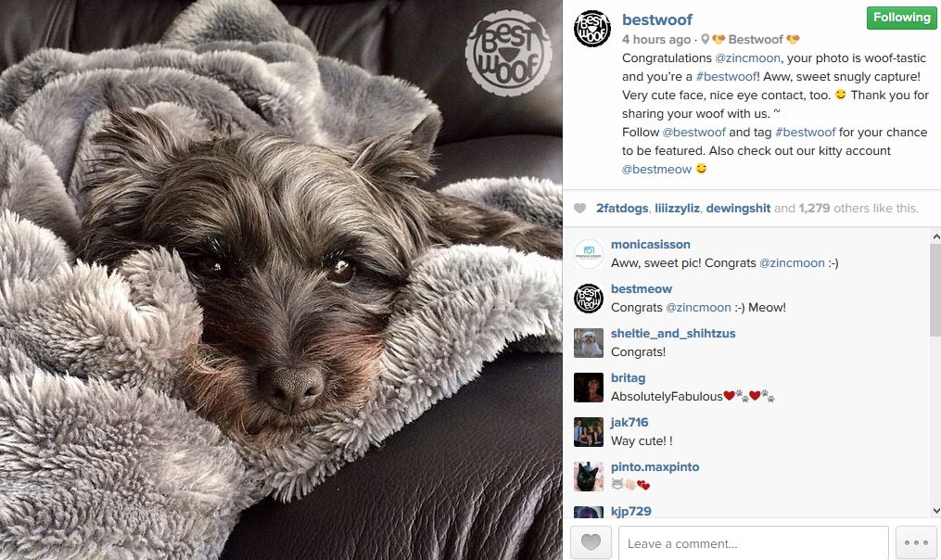Click the Leave a comment field
Viewport: 941px width, 560px height.
click(x=753, y=542)
